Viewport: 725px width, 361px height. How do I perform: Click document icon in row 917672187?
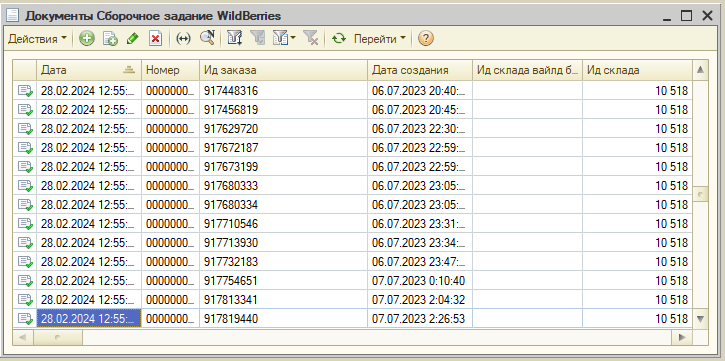(x=25, y=148)
